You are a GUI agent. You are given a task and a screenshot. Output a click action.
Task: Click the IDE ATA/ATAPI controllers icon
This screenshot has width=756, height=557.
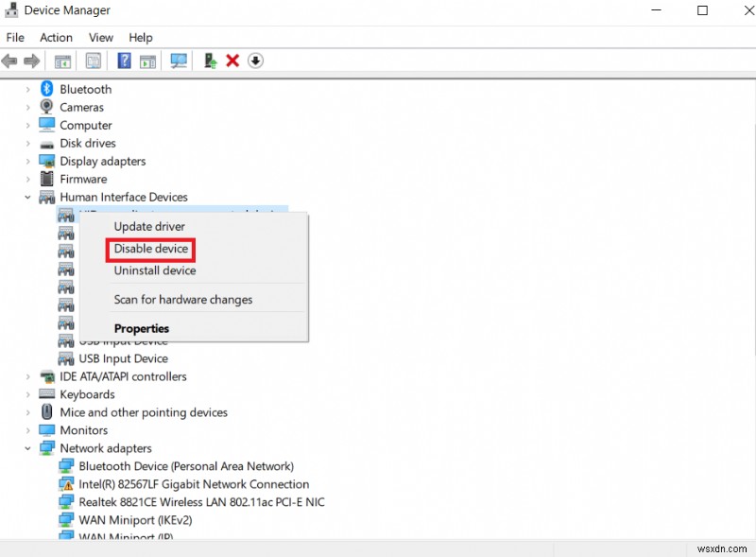(46, 376)
